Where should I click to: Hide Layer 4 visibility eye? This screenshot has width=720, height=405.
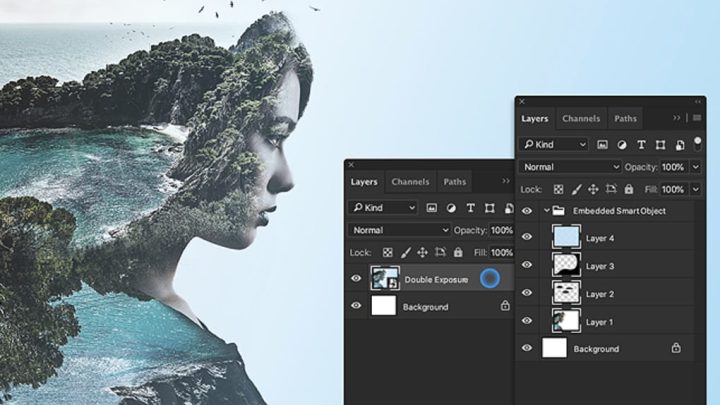coord(527,237)
